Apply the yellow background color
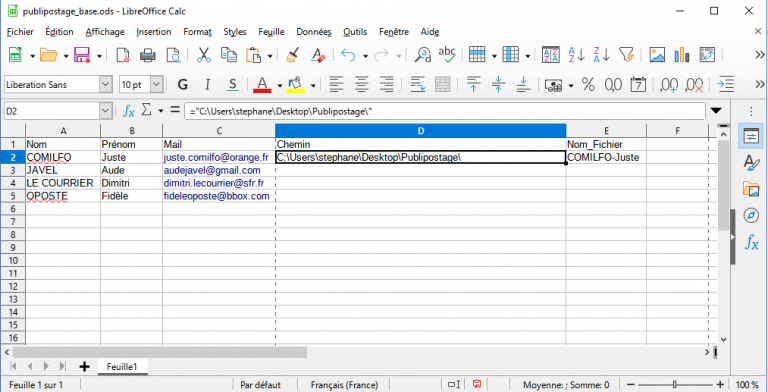This screenshot has width=768, height=392. (296, 85)
